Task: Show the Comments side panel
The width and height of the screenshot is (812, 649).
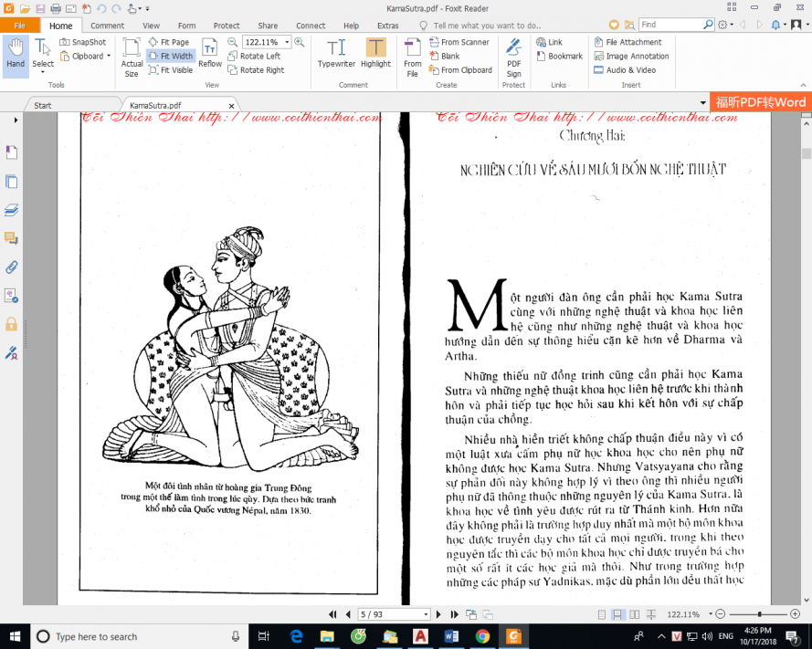Action: coord(11,238)
